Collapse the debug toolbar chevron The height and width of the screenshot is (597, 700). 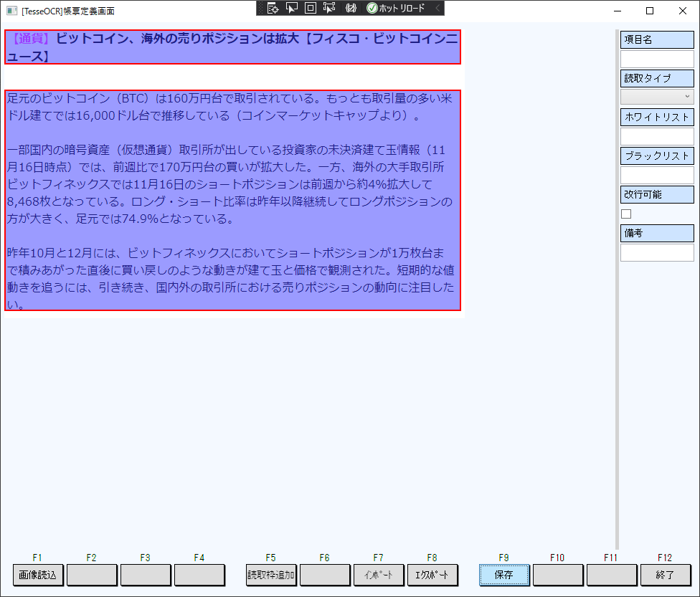[437, 8]
